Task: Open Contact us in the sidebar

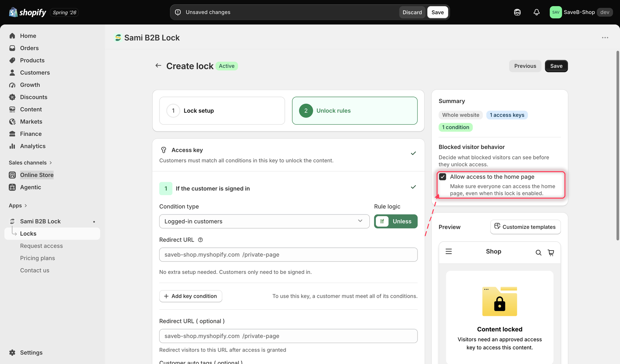Action: pos(35,270)
